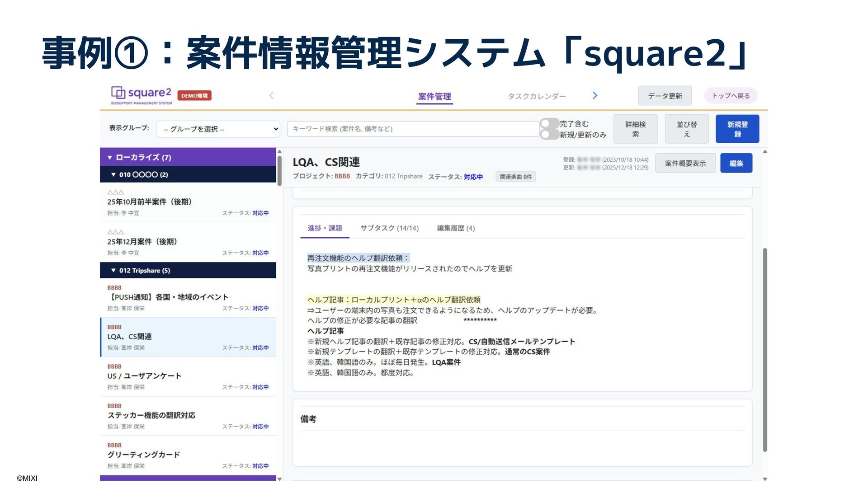Screen dimensions: 868x488
Task: Collapse the 012 Tripshare (5) section
Action: (x=113, y=270)
